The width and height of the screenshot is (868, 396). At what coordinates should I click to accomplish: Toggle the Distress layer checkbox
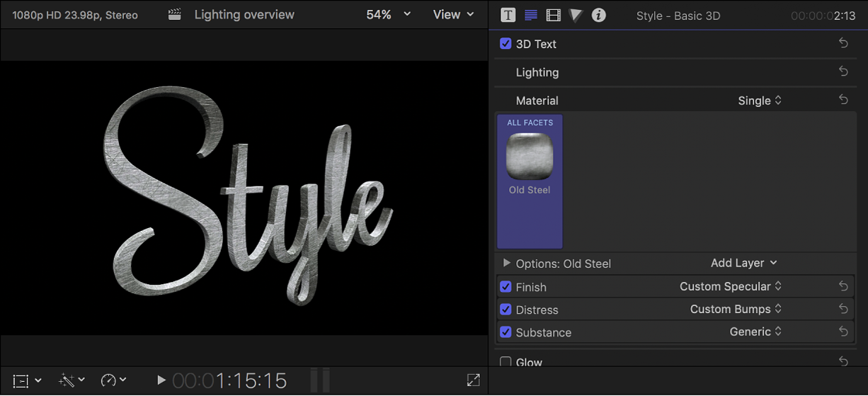(x=506, y=310)
